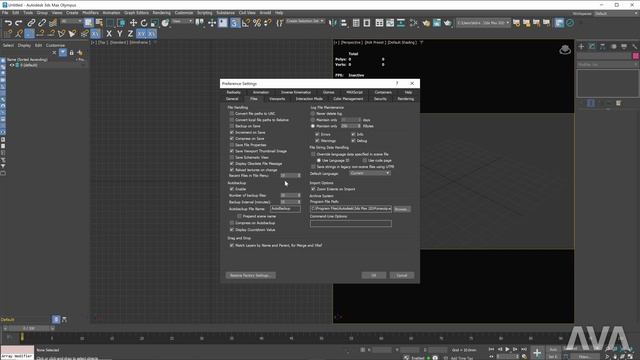
Task: Click the Scene Explorer lock icon
Action: point(71,53)
